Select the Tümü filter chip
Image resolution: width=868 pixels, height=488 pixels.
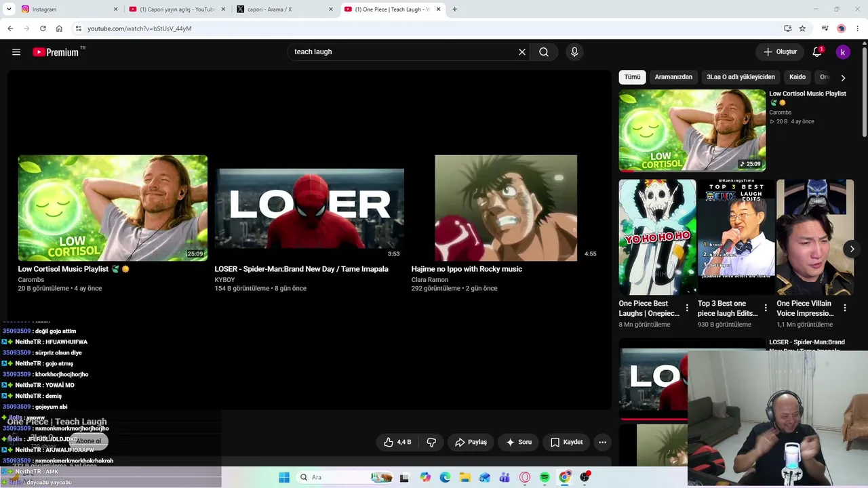pyautogui.click(x=632, y=77)
